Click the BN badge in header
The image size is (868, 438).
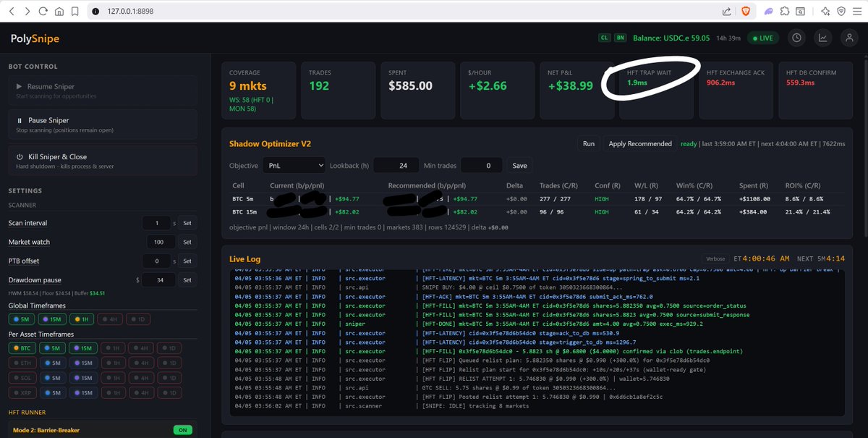[x=621, y=38]
